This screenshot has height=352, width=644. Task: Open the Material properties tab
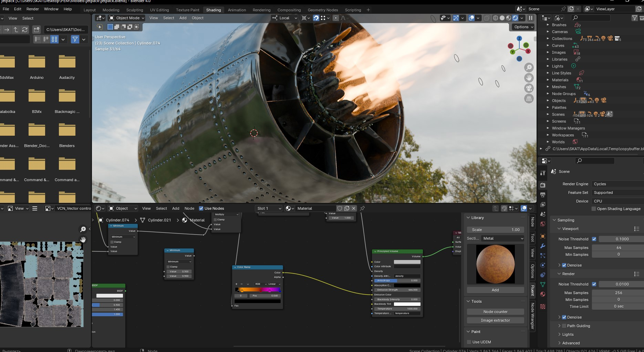click(543, 294)
